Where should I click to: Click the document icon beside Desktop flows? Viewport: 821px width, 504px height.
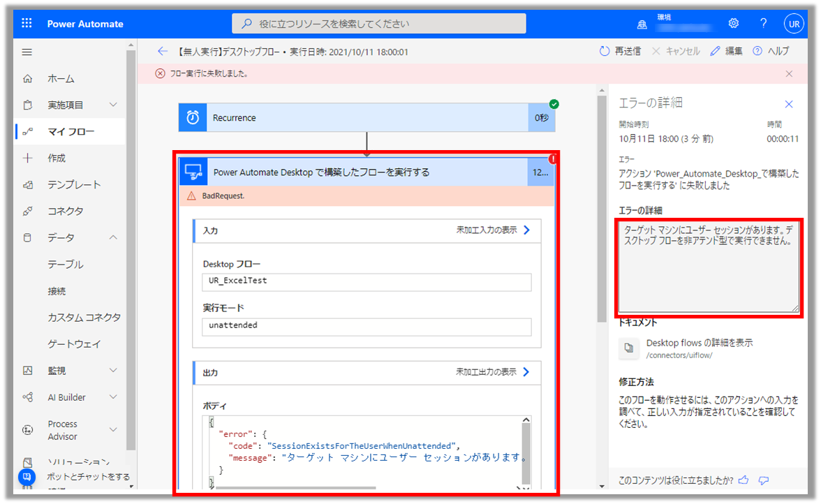point(629,348)
